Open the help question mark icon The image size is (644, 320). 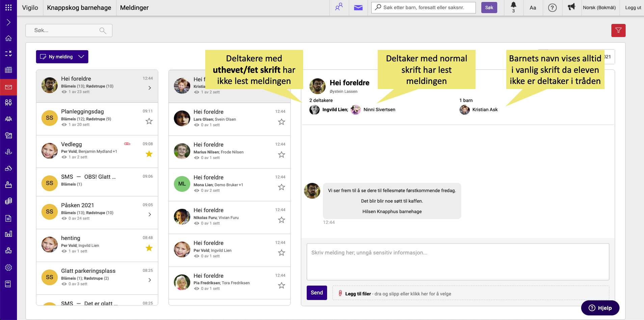(x=552, y=7)
